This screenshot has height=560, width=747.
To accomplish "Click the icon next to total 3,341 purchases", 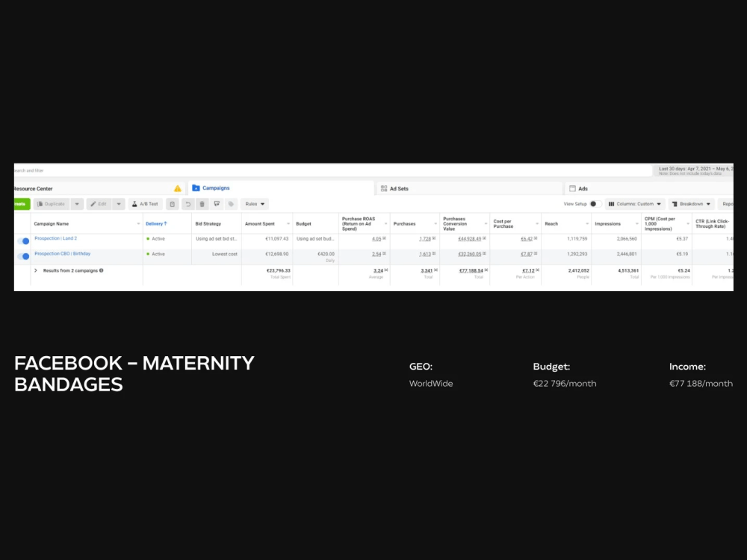I will [436, 270].
